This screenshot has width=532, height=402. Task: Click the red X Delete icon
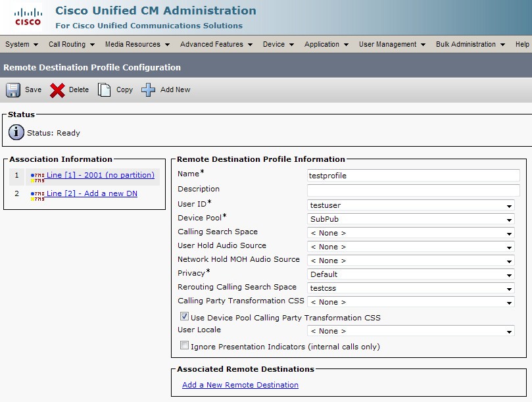pos(57,90)
